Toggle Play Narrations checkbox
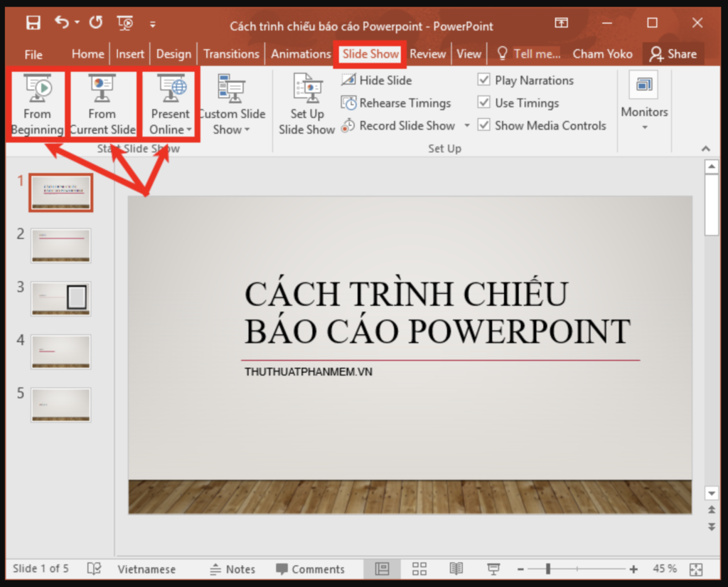This screenshot has width=728, height=587. point(484,80)
